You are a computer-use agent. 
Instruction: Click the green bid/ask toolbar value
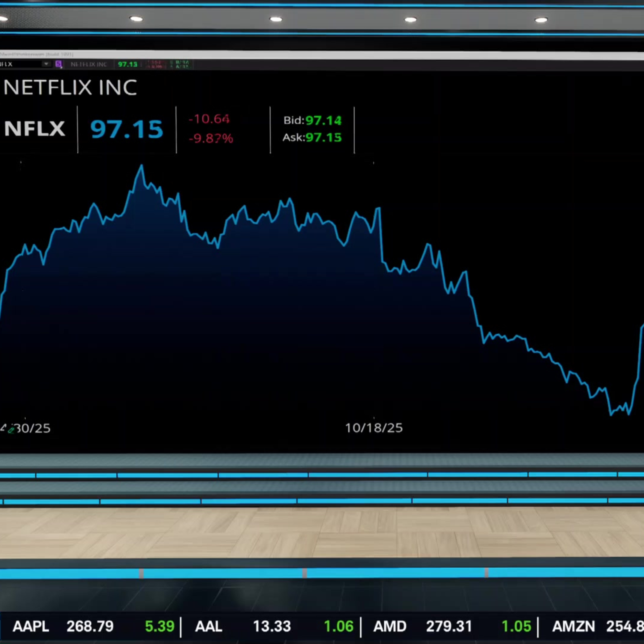click(x=180, y=64)
